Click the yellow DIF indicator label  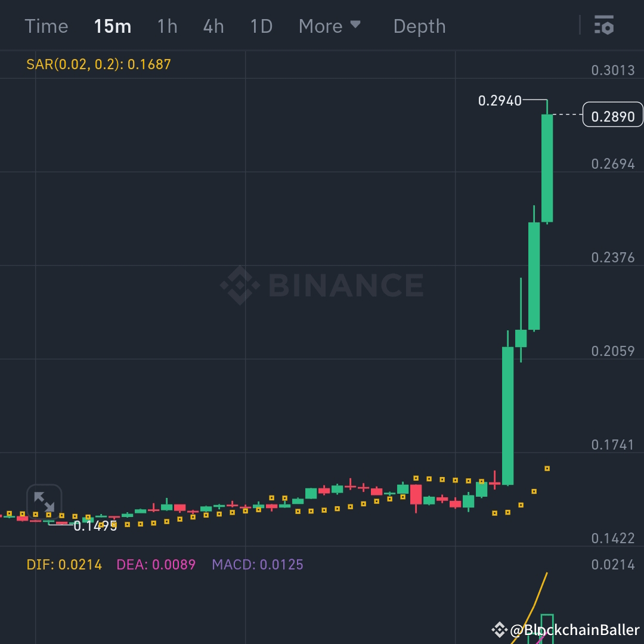point(63,564)
